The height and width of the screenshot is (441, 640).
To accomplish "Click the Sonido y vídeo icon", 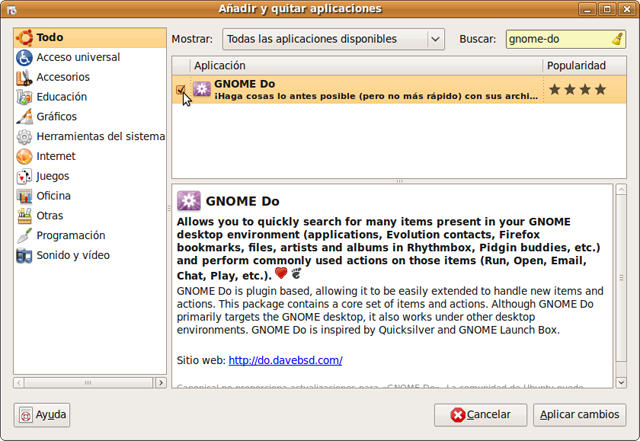I will [x=25, y=255].
